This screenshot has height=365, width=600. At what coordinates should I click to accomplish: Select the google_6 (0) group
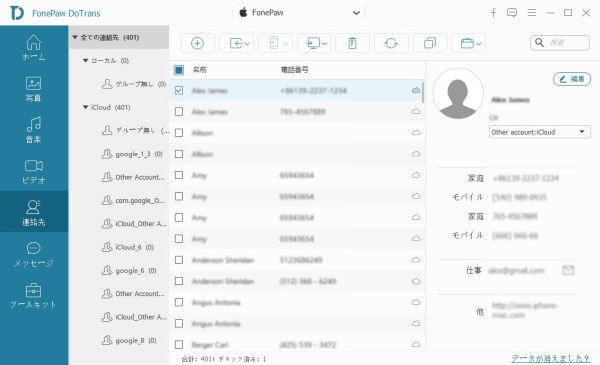click(129, 270)
